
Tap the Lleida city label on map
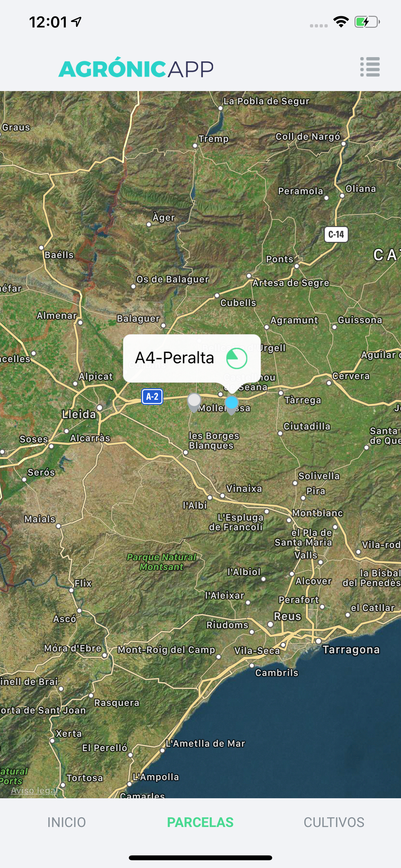[79, 414]
